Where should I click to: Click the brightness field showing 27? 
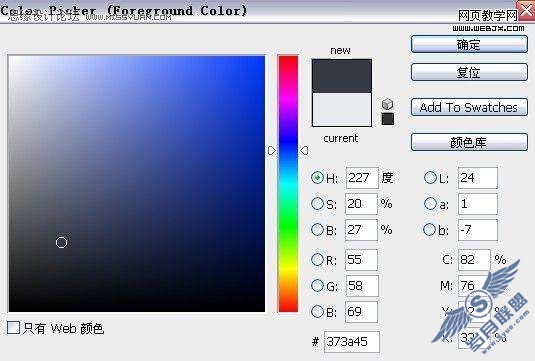coord(361,230)
